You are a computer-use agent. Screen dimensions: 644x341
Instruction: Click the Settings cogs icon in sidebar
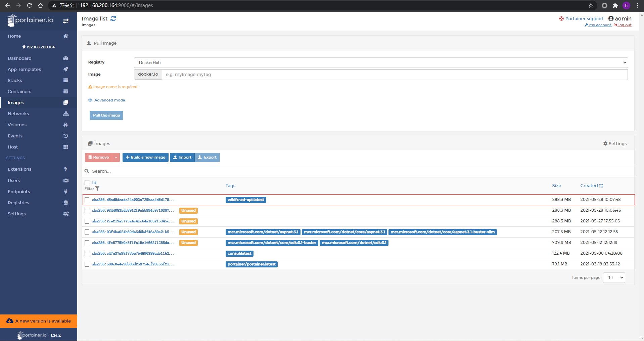point(66,214)
